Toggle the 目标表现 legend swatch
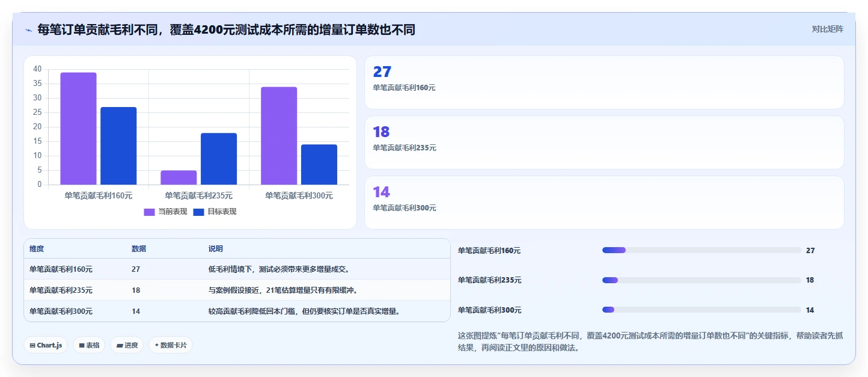Screen dimensions: 868x377 [199, 212]
